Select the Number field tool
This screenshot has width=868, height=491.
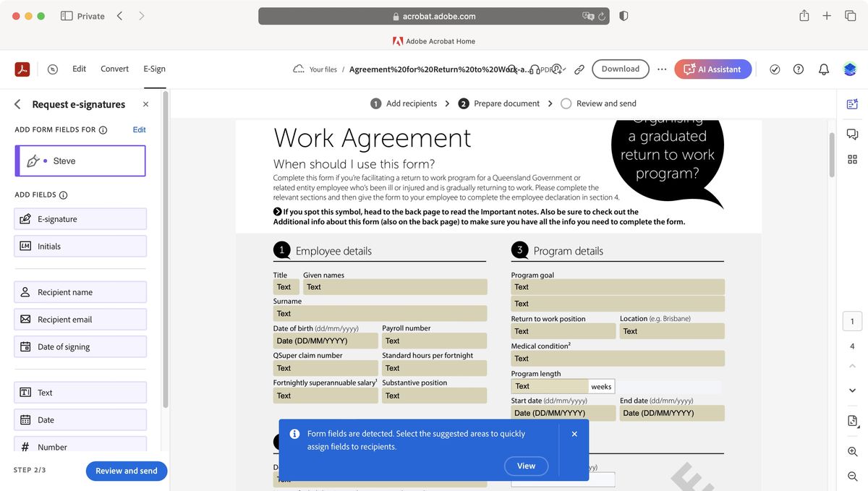80,446
